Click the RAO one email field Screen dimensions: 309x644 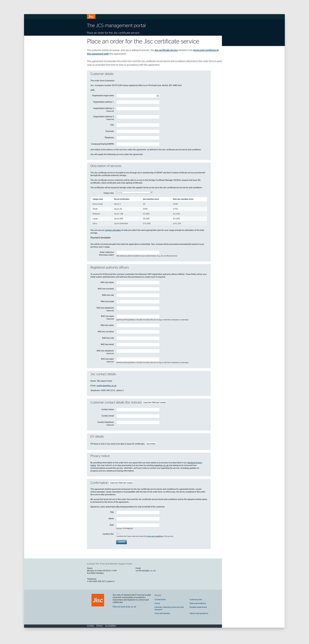point(138,301)
